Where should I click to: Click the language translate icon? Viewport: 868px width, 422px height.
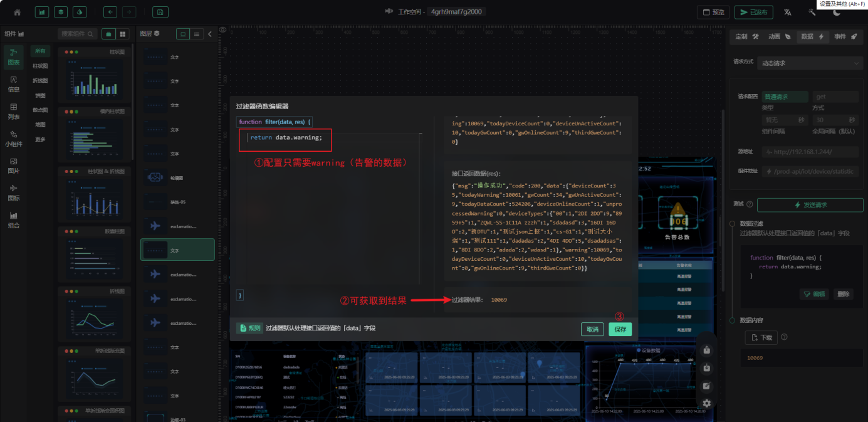coord(788,13)
